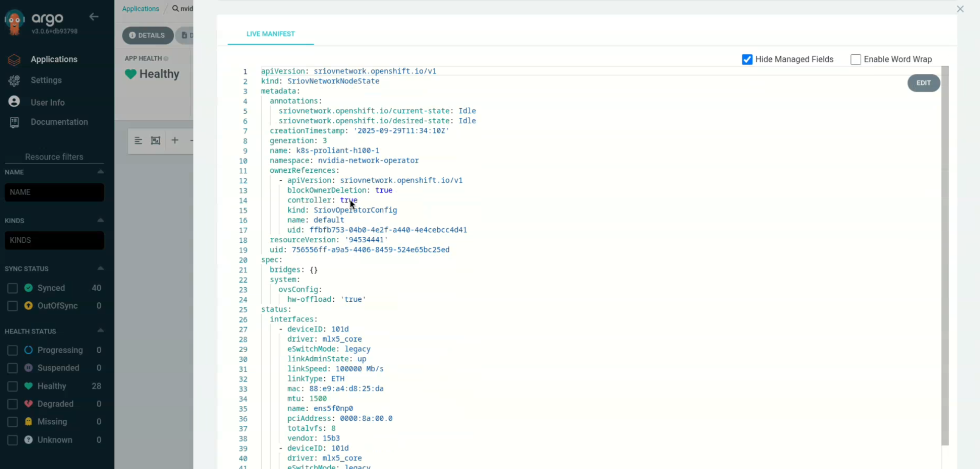Enable Word Wrap
Screen dimensions: 980x469
[x=855, y=59]
